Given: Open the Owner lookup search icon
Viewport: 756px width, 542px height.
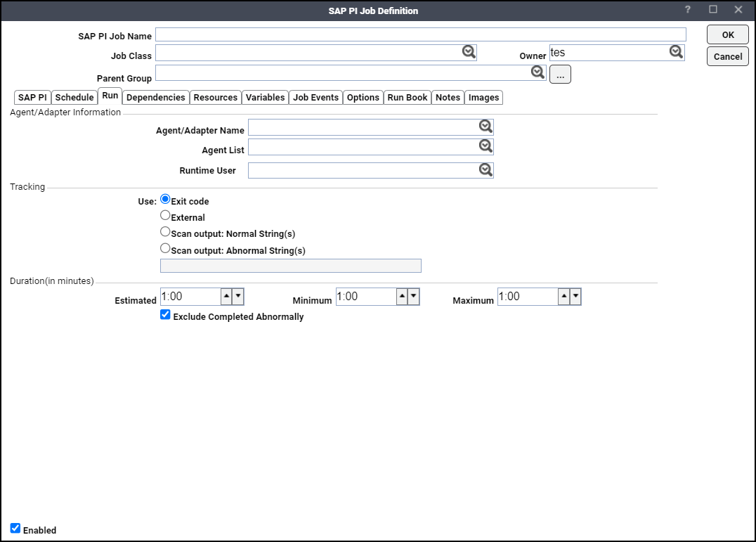Looking at the screenshot, I should pyautogui.click(x=676, y=51).
